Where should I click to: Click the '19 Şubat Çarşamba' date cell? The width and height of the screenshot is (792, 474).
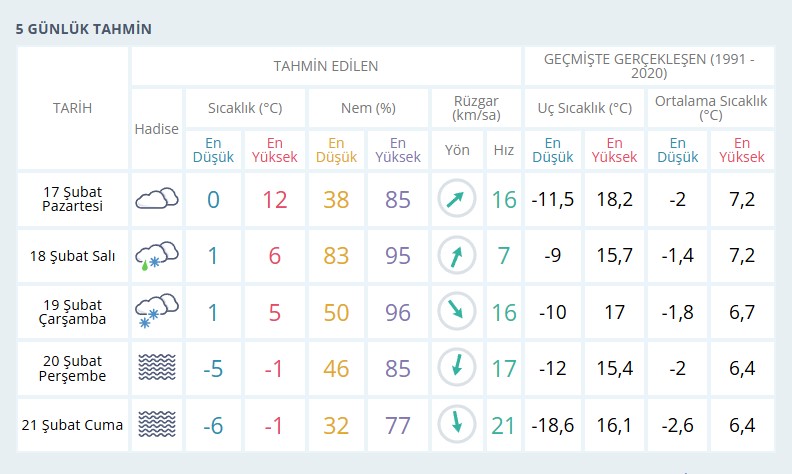[x=72, y=312]
